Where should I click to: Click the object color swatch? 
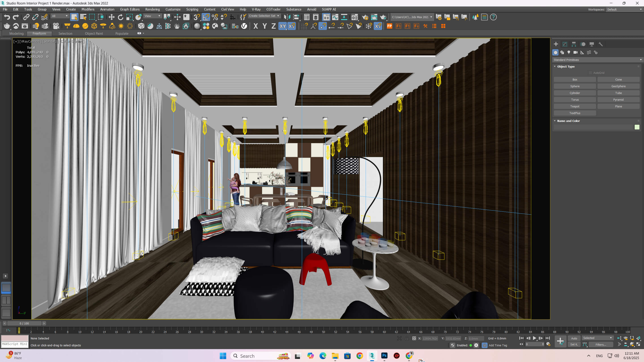point(637,127)
